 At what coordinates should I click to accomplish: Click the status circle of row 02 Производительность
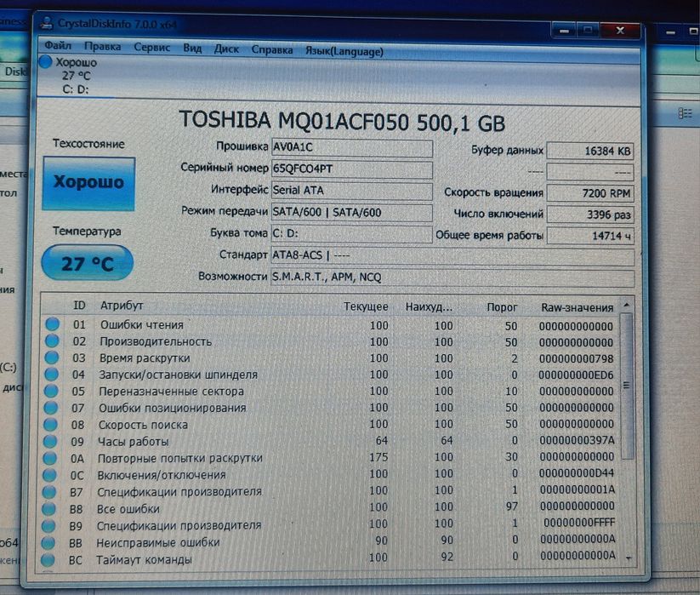click(52, 340)
